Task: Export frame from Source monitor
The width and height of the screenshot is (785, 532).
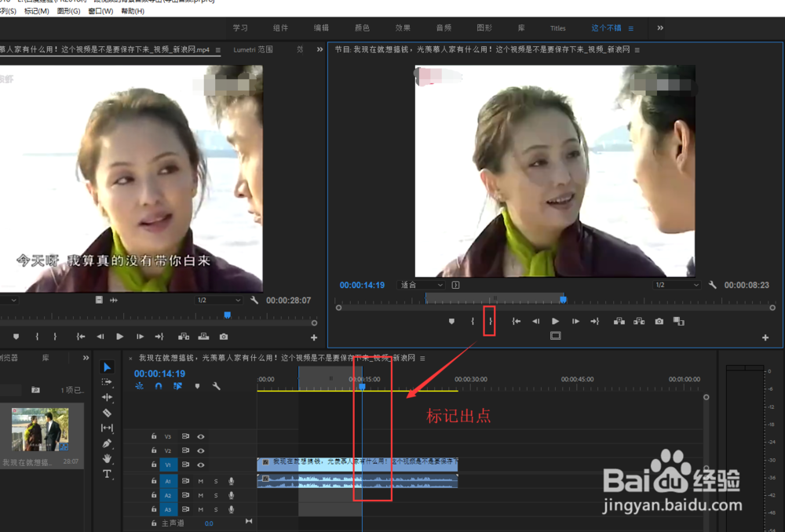Action: coord(224,337)
